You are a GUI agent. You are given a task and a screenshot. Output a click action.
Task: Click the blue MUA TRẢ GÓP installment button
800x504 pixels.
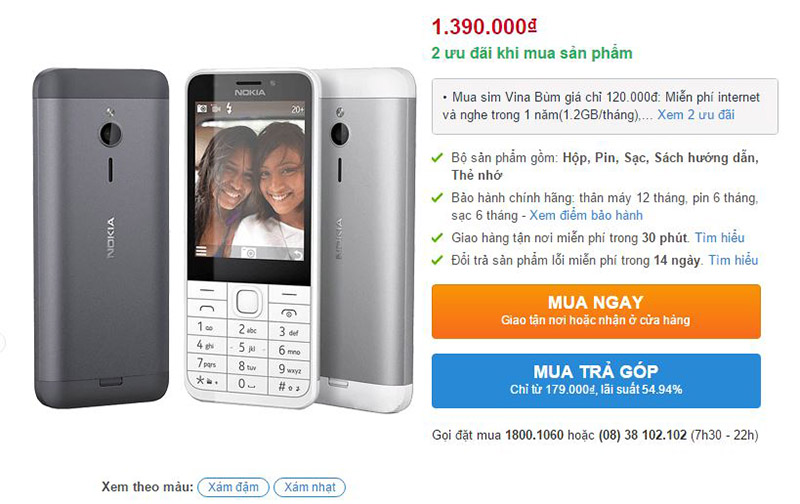[596, 381]
